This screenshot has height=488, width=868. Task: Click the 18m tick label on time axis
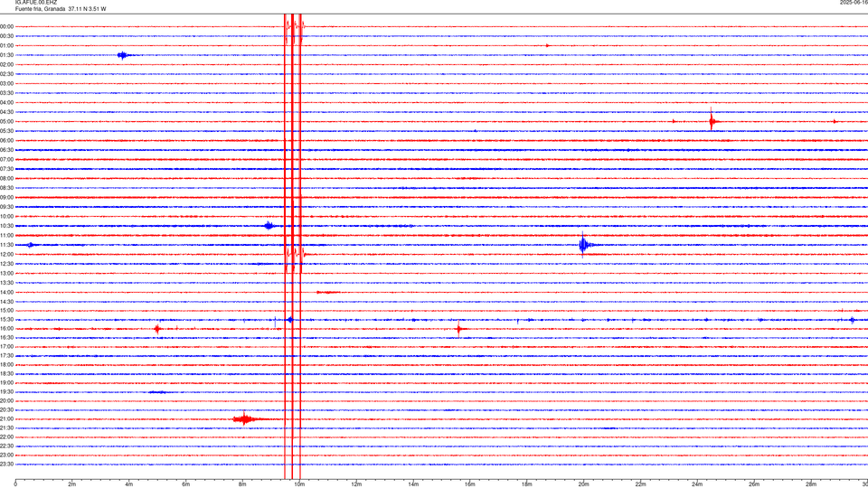tap(527, 484)
